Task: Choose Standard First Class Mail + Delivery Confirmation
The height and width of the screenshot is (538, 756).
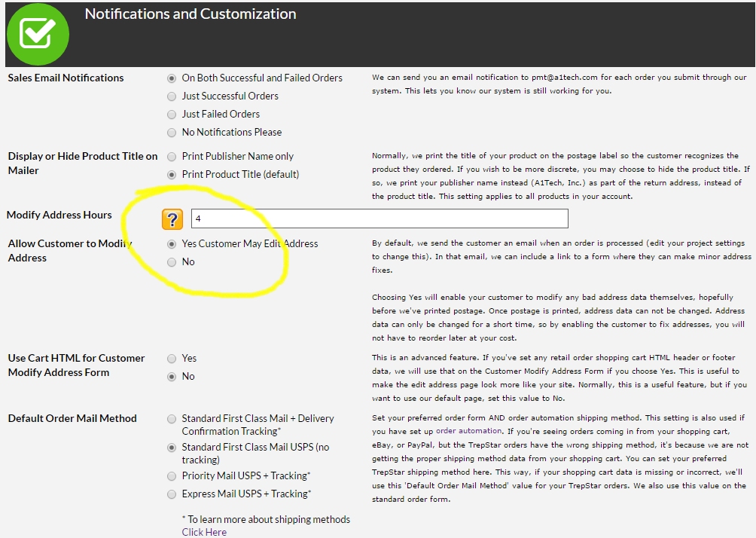Action: click(172, 419)
